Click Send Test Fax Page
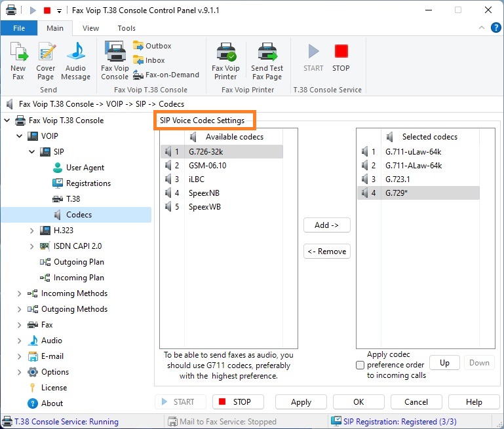This screenshot has height=429, width=504. (x=267, y=61)
